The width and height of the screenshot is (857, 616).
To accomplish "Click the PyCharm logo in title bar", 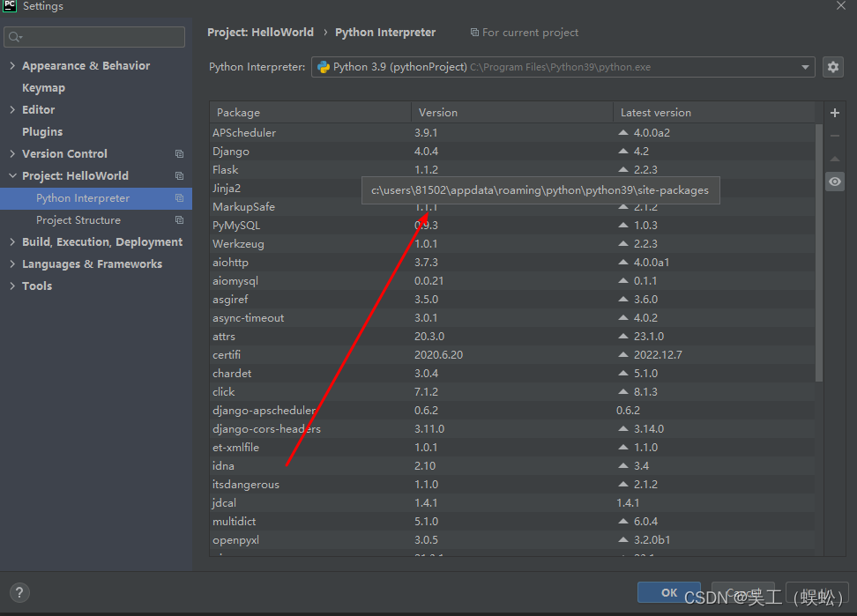I will [x=10, y=6].
